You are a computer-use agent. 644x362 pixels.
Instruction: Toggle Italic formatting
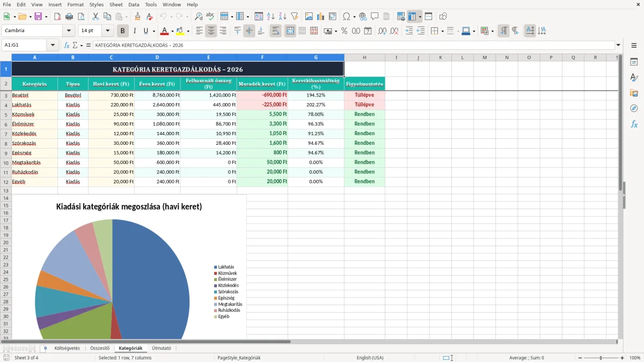click(135, 31)
